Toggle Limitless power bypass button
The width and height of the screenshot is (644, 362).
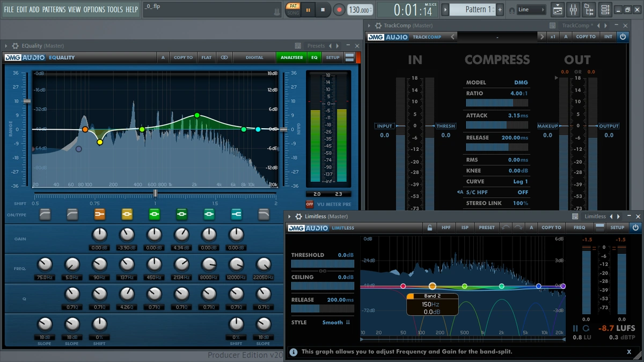(x=635, y=227)
